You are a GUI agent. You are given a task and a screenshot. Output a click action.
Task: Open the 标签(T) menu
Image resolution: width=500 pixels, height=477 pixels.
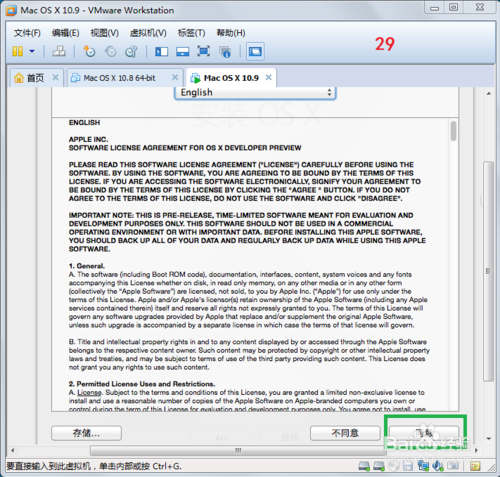point(191,33)
